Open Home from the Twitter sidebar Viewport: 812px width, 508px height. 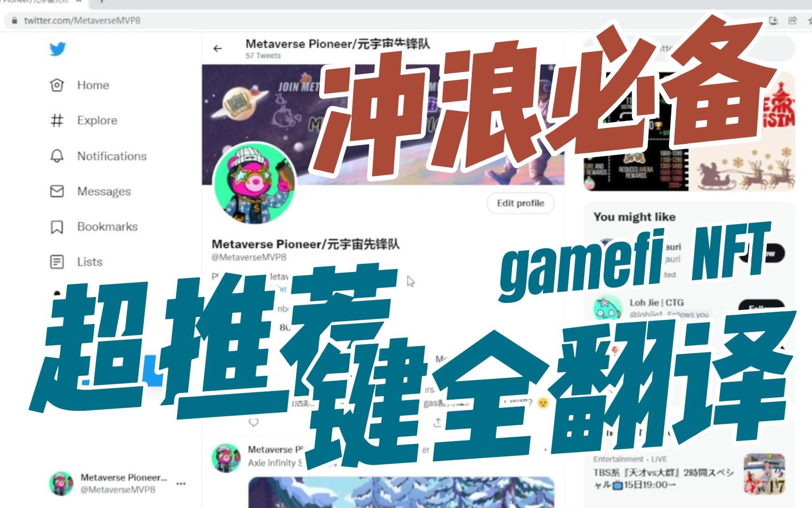[93, 85]
